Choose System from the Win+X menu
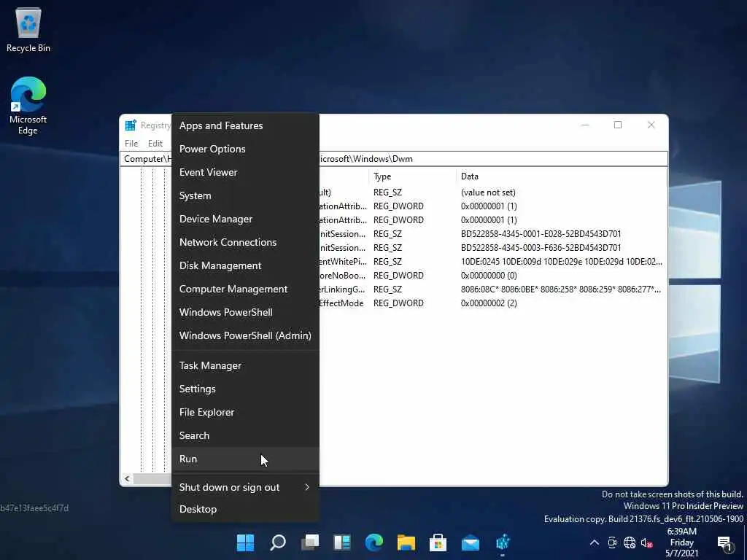 coord(245,195)
